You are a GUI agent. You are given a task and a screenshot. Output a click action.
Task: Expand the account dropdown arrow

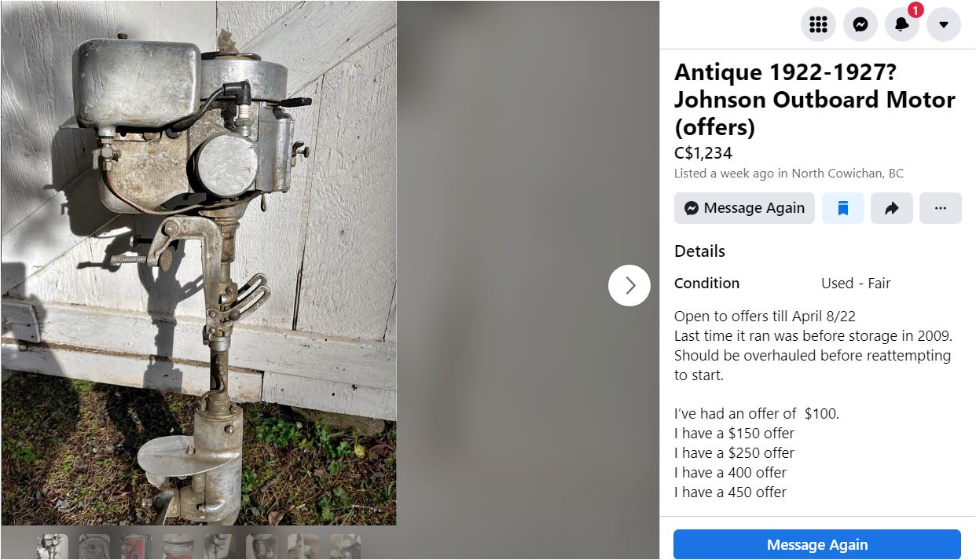click(x=944, y=24)
